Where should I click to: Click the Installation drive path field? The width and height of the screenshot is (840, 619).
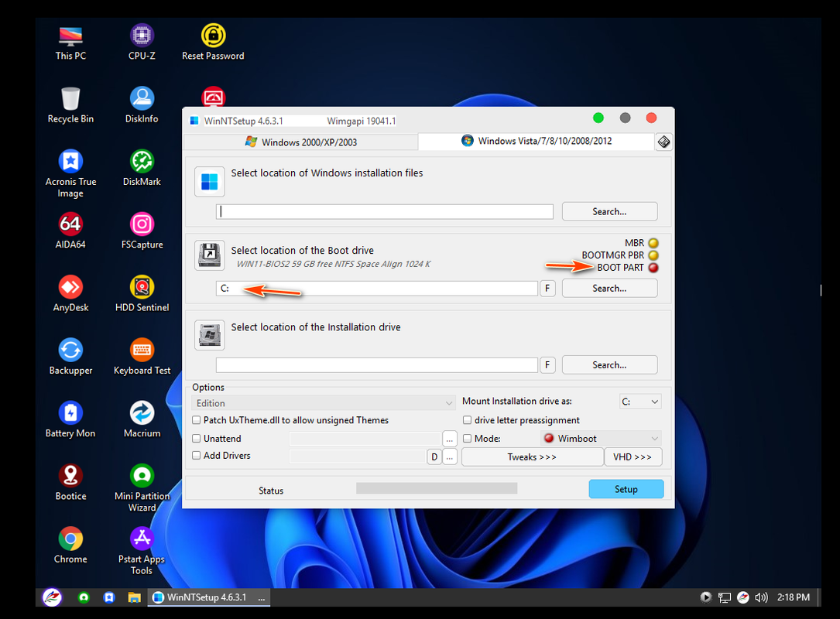(376, 364)
